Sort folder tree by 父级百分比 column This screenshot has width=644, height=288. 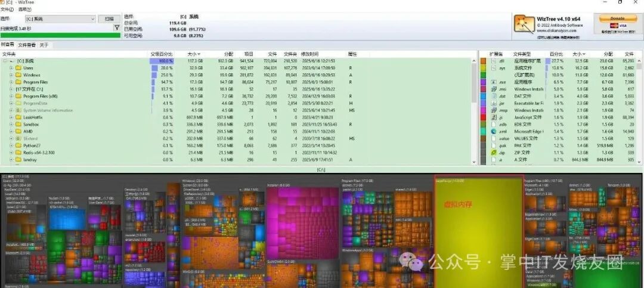pyautogui.click(x=161, y=54)
